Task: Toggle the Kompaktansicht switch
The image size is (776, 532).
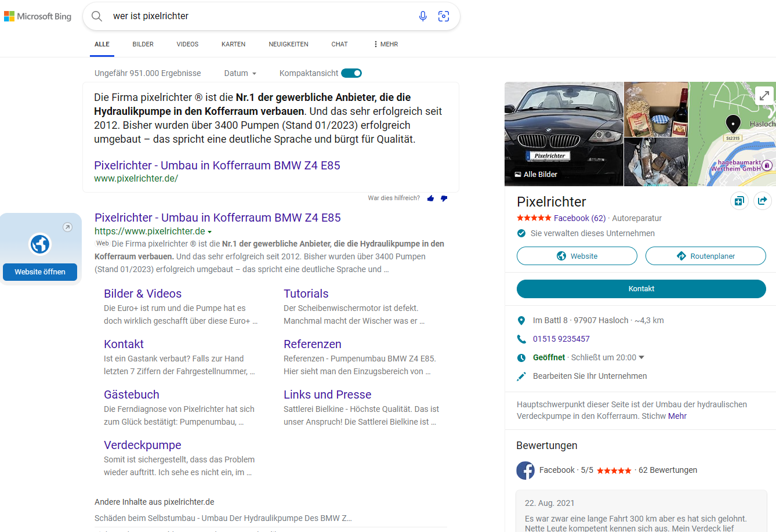Action: tap(351, 73)
